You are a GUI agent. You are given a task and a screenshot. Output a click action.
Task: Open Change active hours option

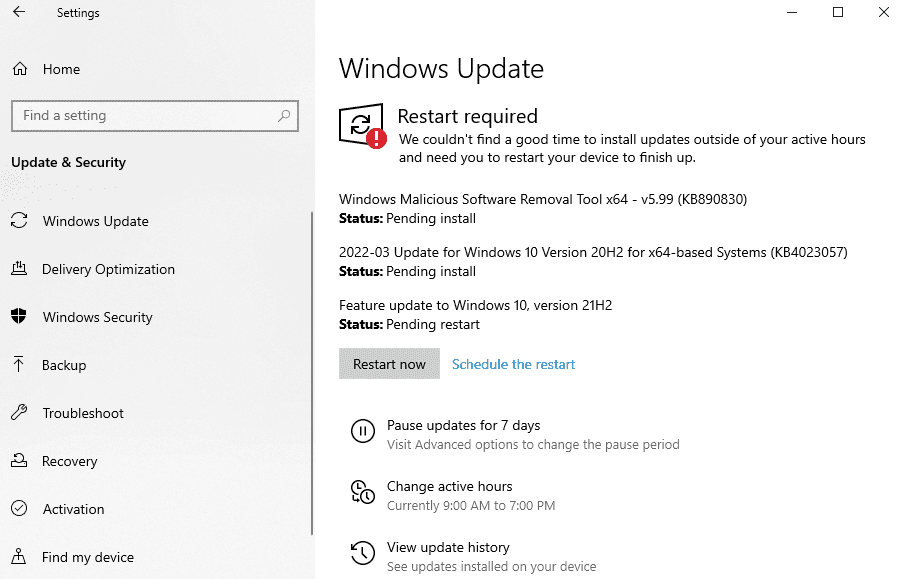450,486
